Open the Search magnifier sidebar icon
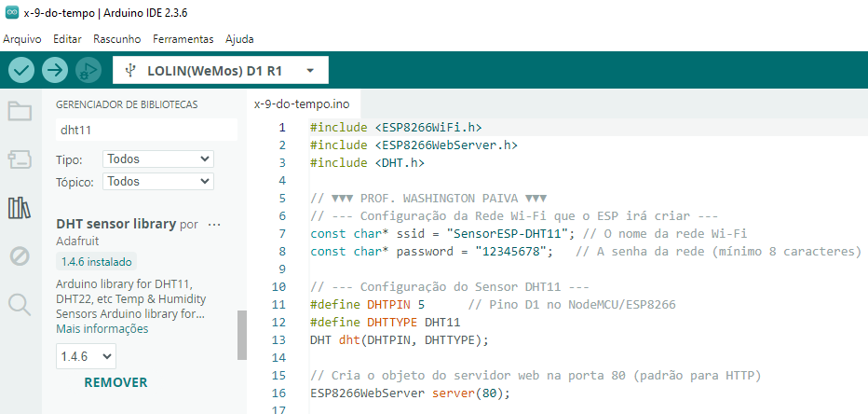 (20, 304)
